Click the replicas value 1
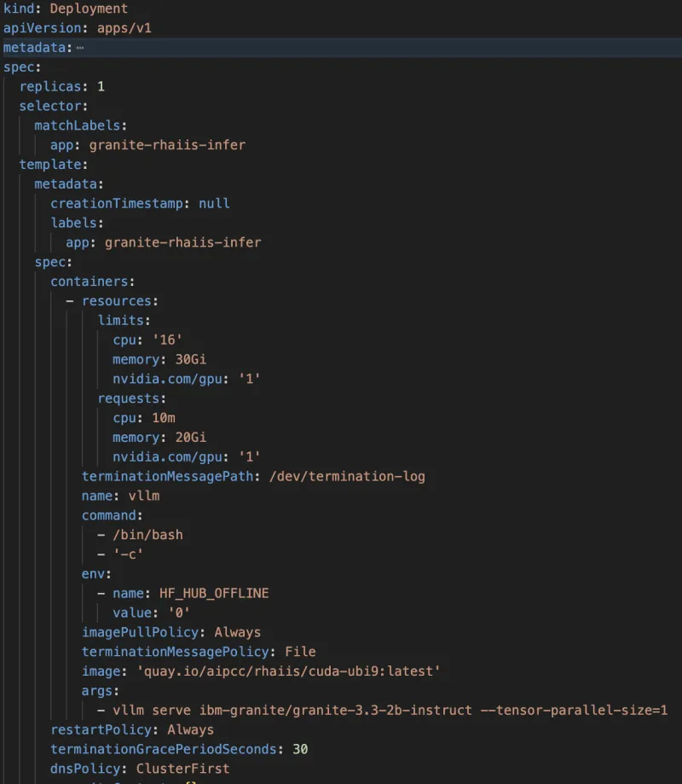Image resolution: width=682 pixels, height=784 pixels. click(100, 86)
